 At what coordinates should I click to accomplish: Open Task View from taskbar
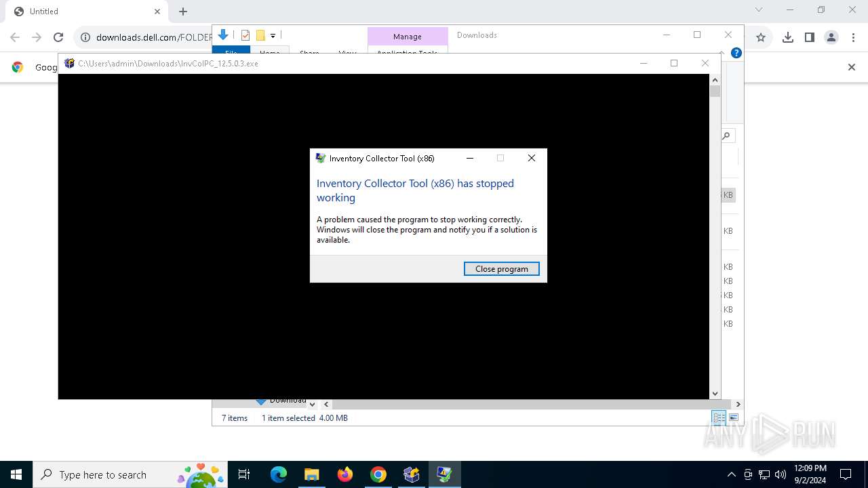(x=244, y=474)
